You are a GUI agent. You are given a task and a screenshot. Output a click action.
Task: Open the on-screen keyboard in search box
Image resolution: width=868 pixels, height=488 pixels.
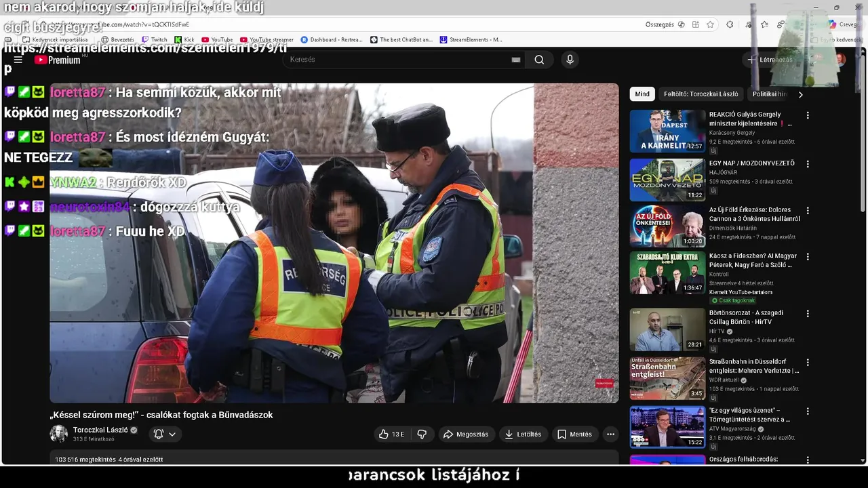[x=516, y=60]
